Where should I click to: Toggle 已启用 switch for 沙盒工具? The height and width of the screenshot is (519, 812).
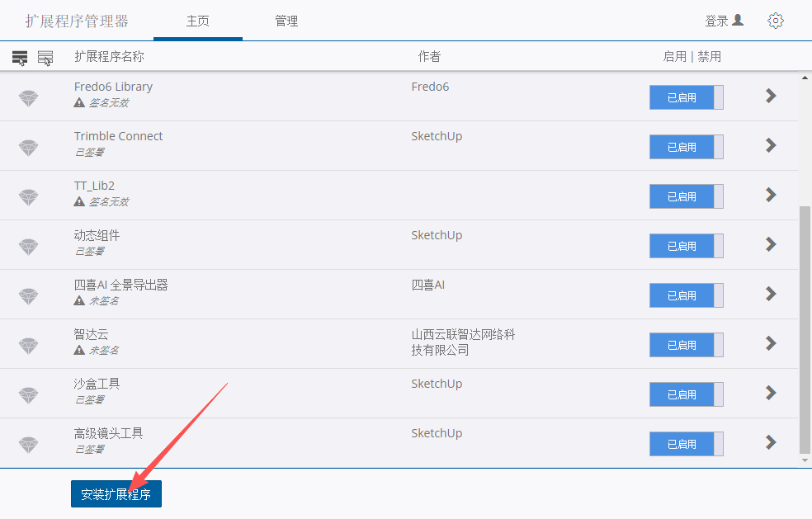point(686,394)
